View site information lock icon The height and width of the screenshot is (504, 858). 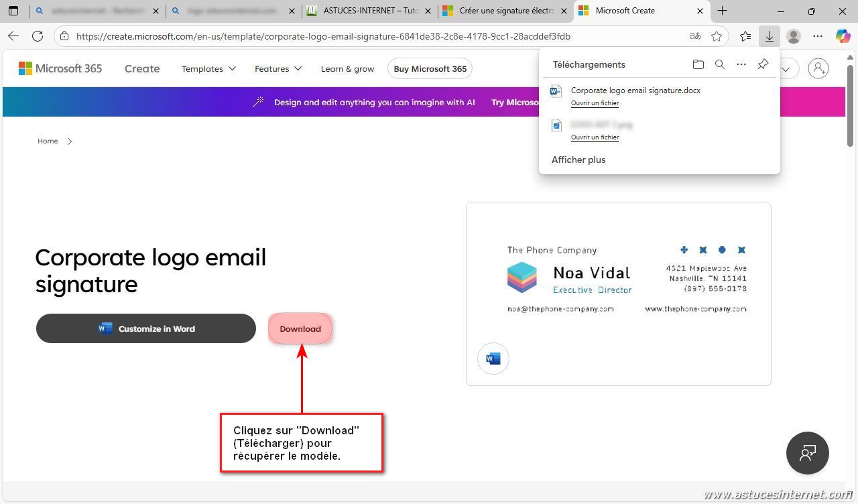pos(64,36)
